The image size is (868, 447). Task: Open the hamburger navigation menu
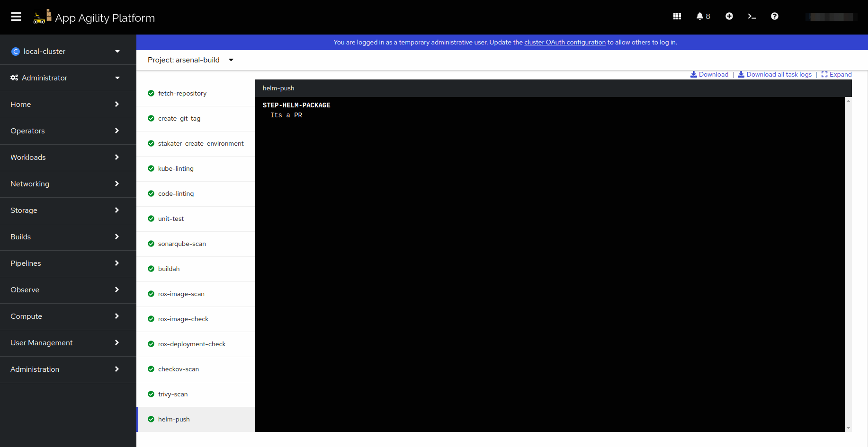[16, 17]
